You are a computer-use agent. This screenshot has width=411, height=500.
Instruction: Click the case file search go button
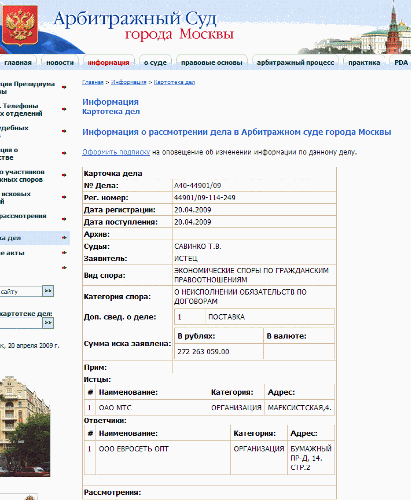[48, 323]
